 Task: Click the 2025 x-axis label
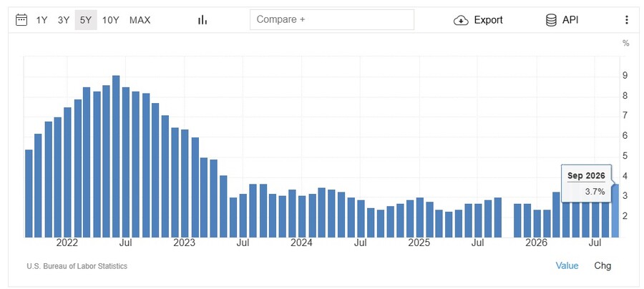(419, 243)
